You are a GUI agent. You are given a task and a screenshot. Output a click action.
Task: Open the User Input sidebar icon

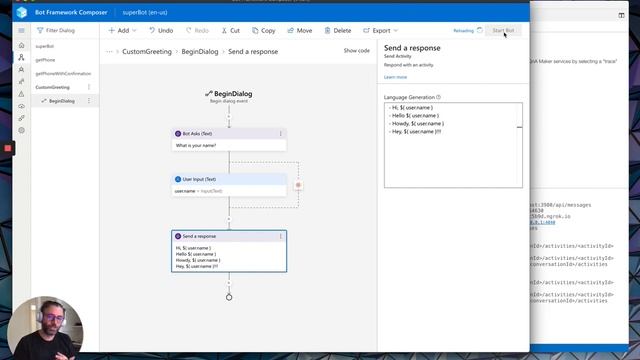point(21,82)
